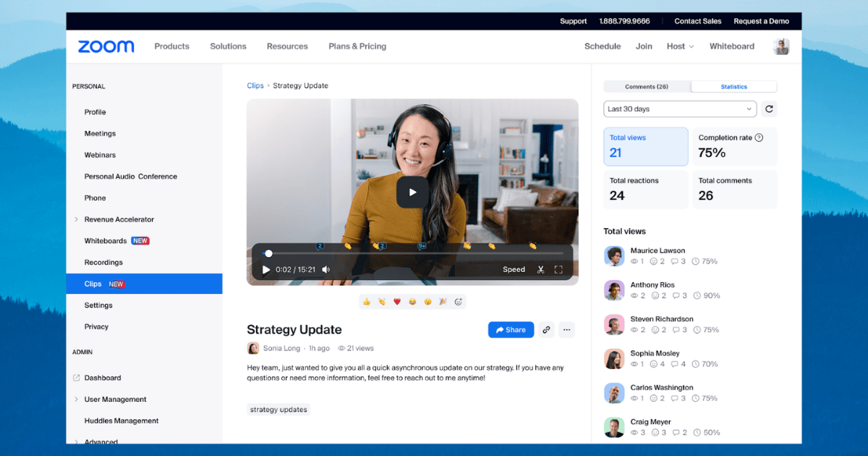Open the trim scissors tool
Screen dimensions: 868x456
point(540,270)
